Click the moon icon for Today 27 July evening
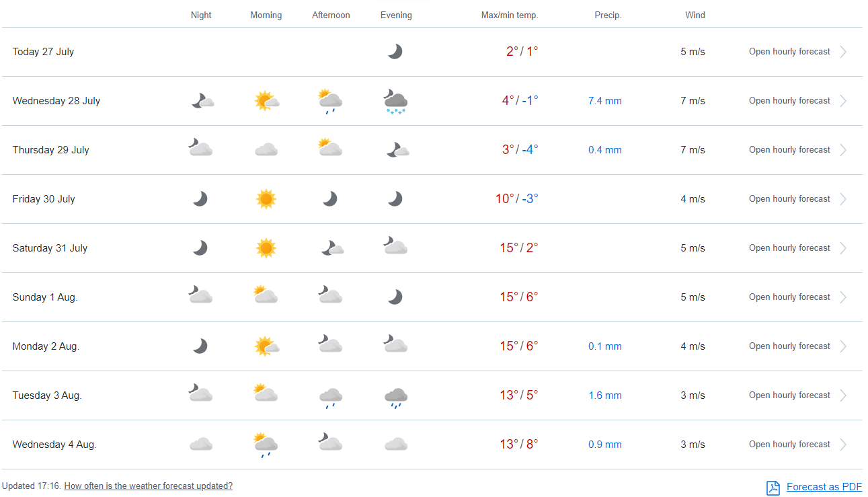868x497 pixels. [395, 52]
